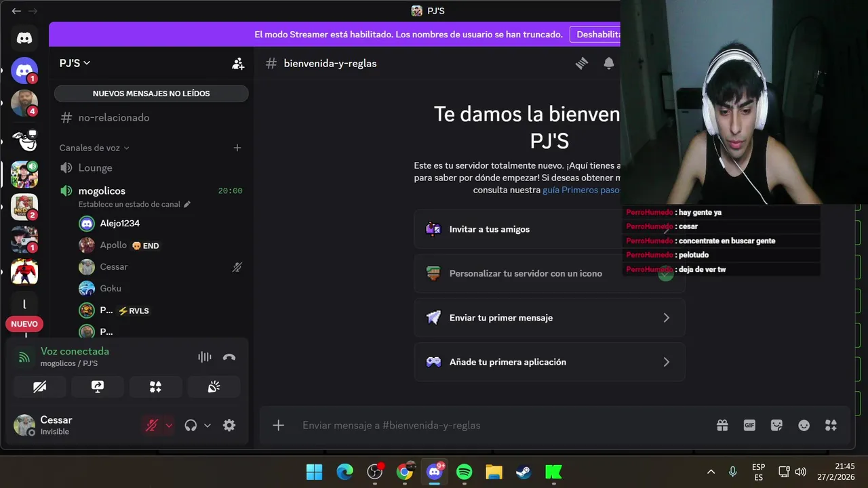Focus the message input for bienvenida-y-reglas
Viewport: 868px width, 488px height.
coord(502,425)
